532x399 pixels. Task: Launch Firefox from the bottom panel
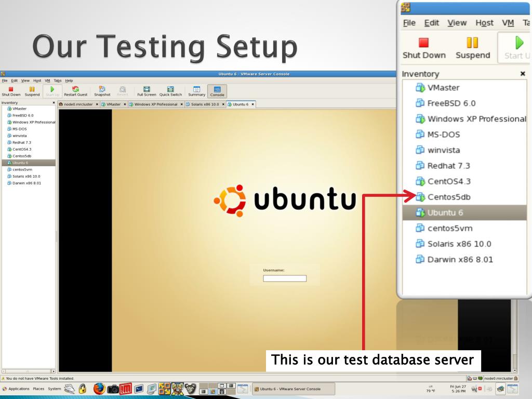pyautogui.click(x=99, y=389)
